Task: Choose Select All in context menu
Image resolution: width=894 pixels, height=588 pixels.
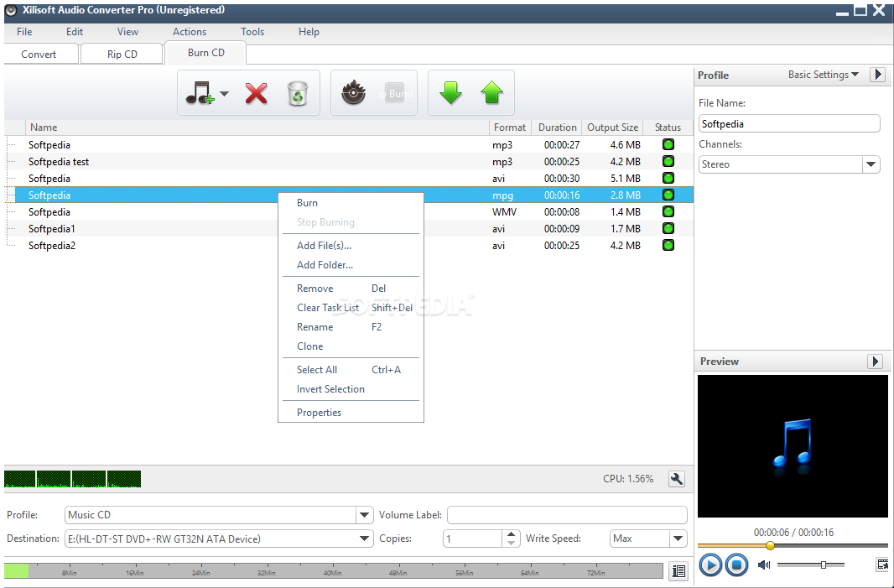Action: click(x=351, y=370)
